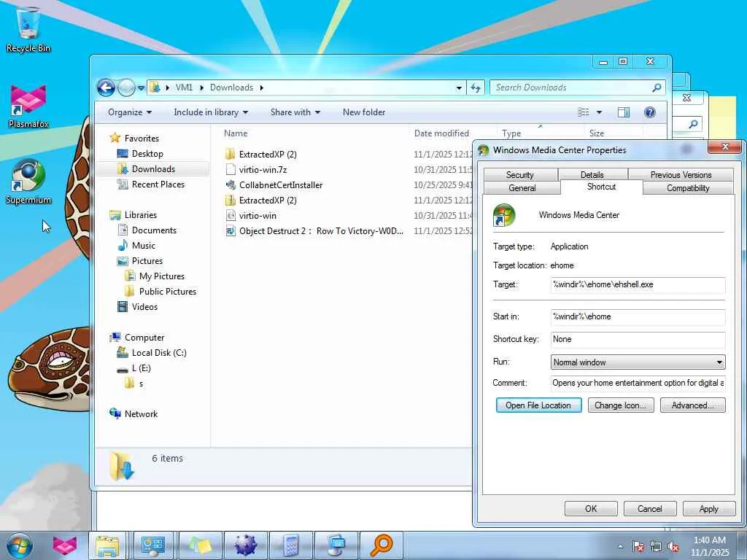Open the spiky ball taskbar app
The image size is (747, 560).
click(x=245, y=545)
